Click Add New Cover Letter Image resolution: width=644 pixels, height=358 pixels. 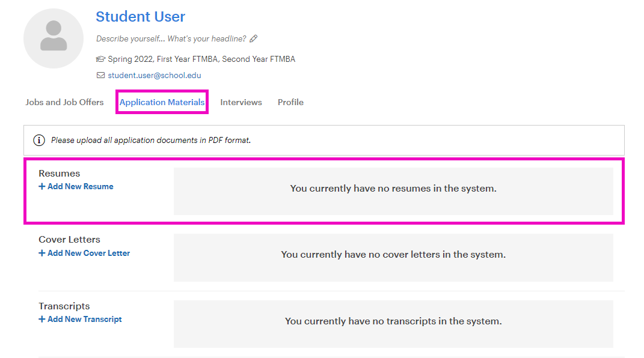click(x=87, y=253)
